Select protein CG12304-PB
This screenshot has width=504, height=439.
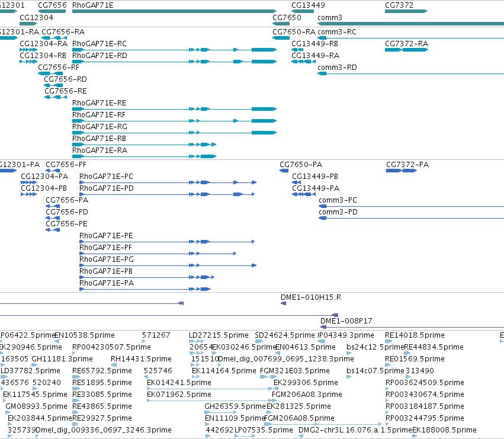point(29,194)
